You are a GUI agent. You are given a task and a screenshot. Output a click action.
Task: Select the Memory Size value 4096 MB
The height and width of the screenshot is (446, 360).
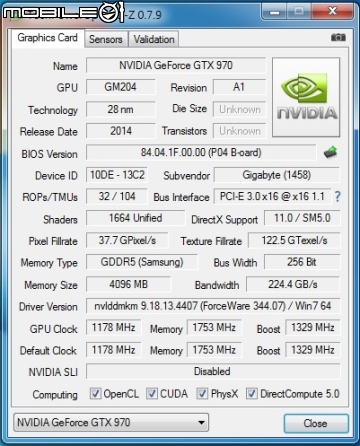(x=128, y=284)
